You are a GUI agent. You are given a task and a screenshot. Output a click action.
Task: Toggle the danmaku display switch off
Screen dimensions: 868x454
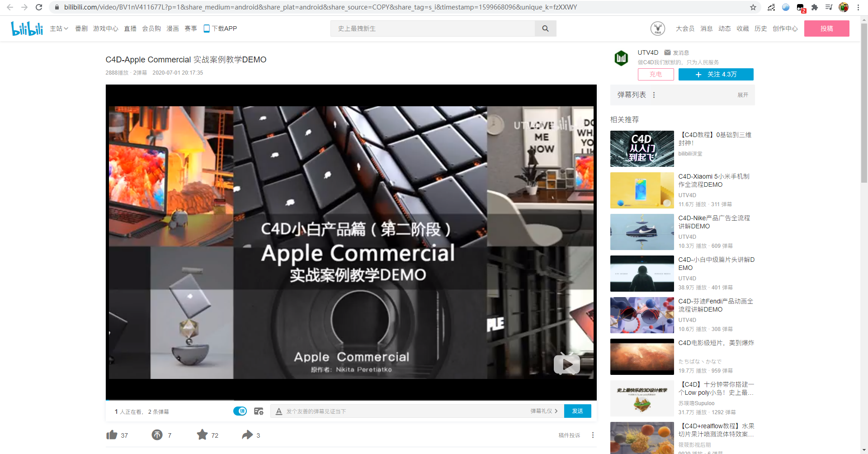[240, 411]
